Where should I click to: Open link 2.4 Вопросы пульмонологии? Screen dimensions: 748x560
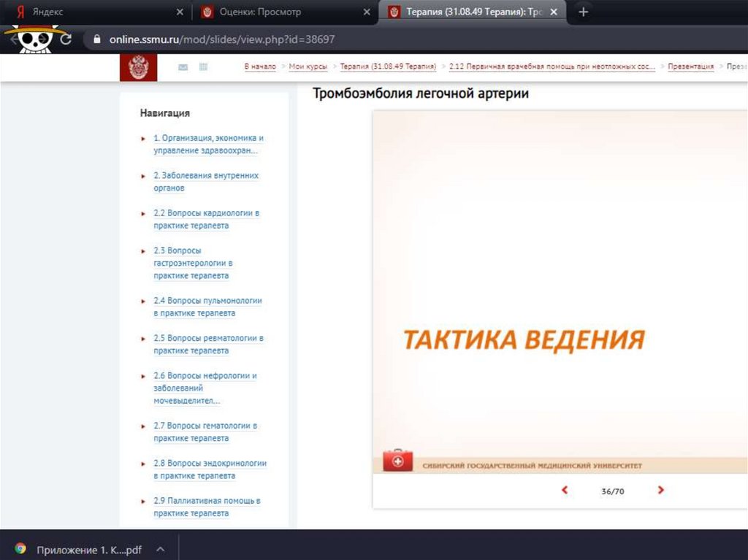(x=207, y=307)
